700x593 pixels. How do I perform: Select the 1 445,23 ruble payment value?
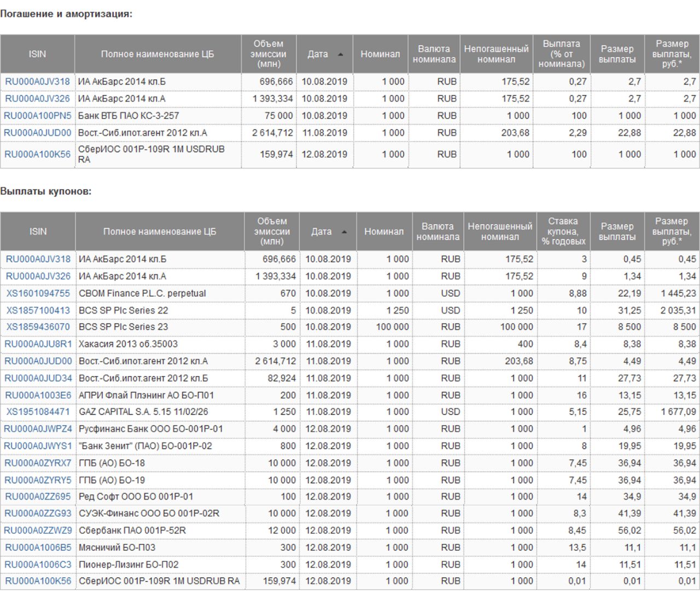(678, 293)
